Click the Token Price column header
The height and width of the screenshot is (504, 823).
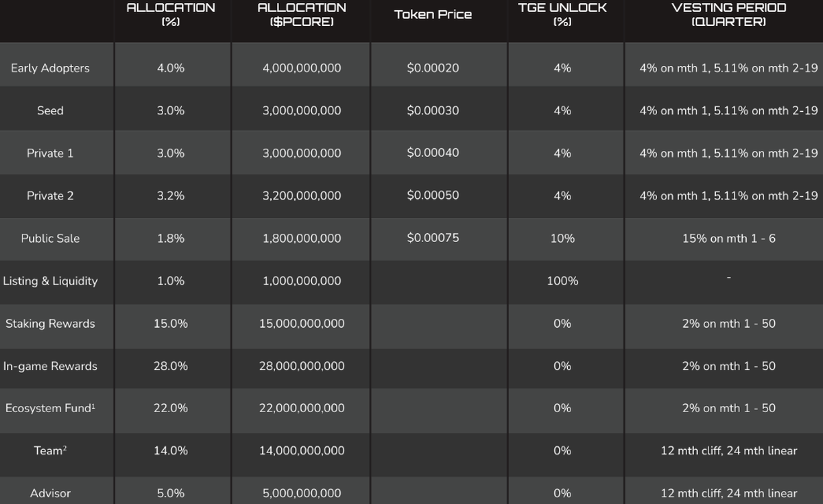433,14
